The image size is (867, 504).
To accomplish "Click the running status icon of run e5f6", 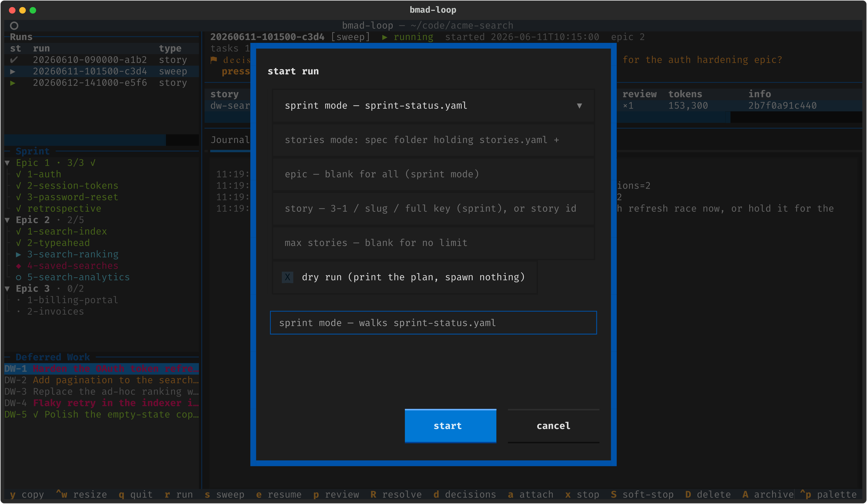I will point(13,83).
